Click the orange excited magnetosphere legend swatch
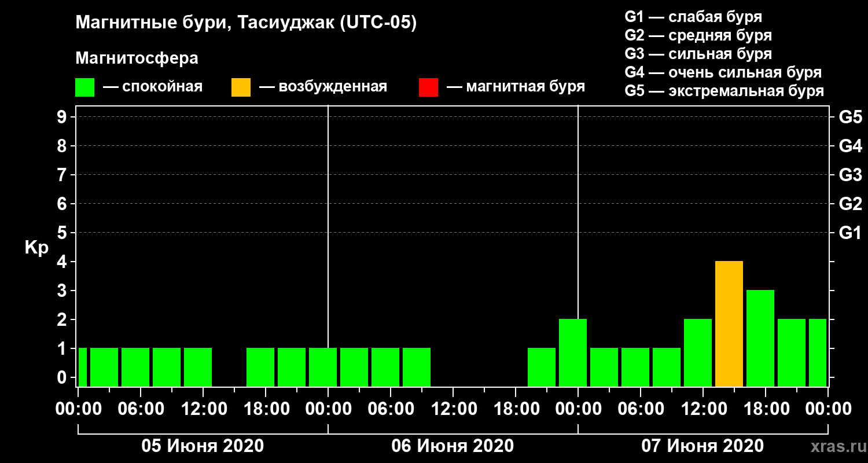Image resolution: width=868 pixels, height=463 pixels. (241, 87)
